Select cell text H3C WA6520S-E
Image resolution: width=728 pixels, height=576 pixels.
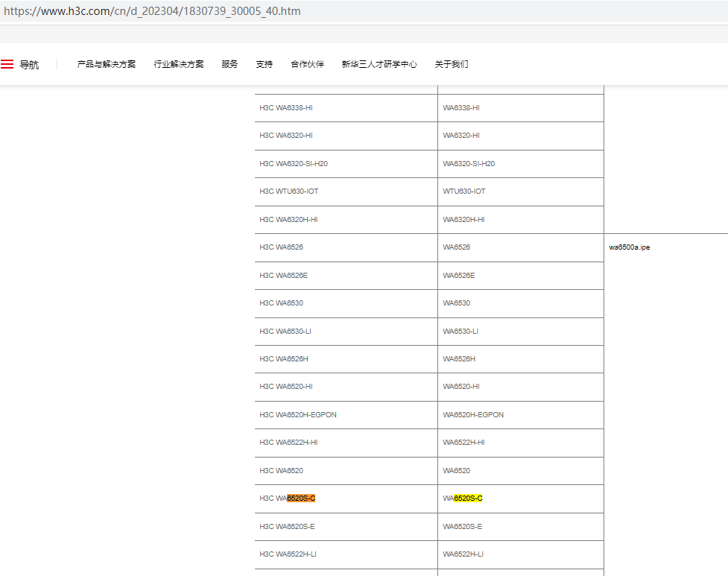tap(287, 526)
